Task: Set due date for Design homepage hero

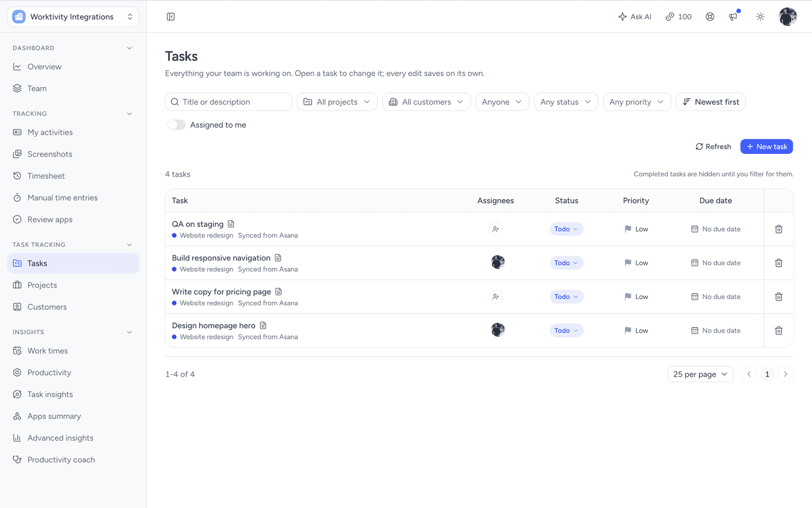Action: (x=716, y=331)
